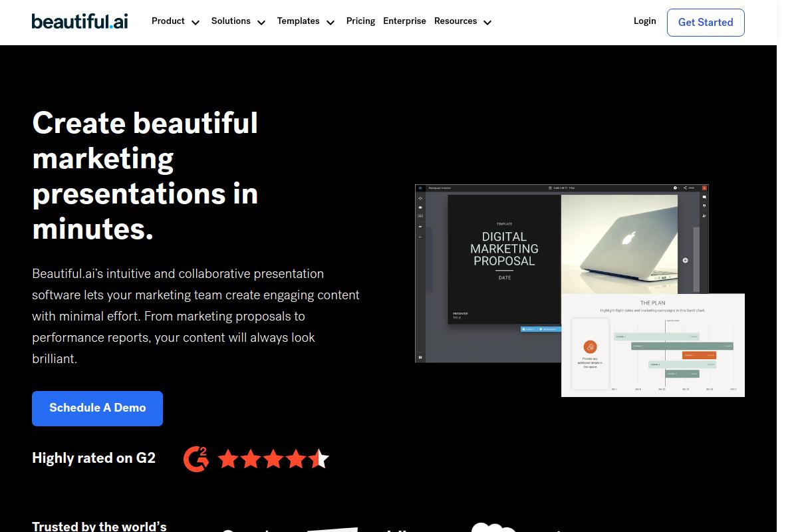Click the laptop photo in slide preview
Screen dimensions: 798x532
pyautogui.click(x=619, y=244)
